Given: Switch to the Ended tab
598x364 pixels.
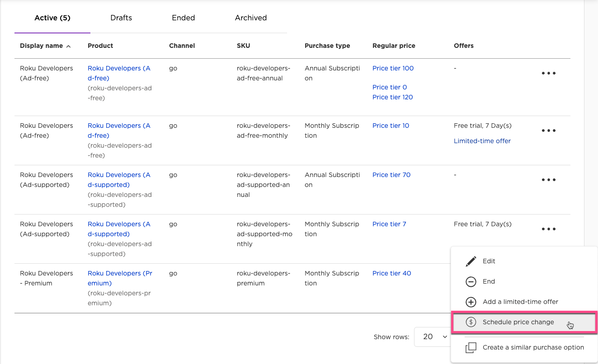Looking at the screenshot, I should coord(183,18).
